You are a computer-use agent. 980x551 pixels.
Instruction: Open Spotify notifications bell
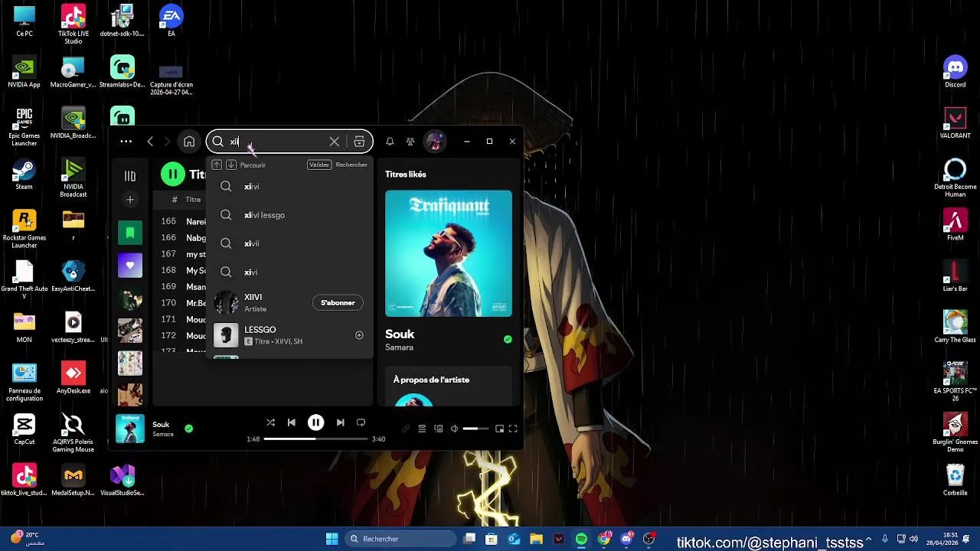coord(390,142)
